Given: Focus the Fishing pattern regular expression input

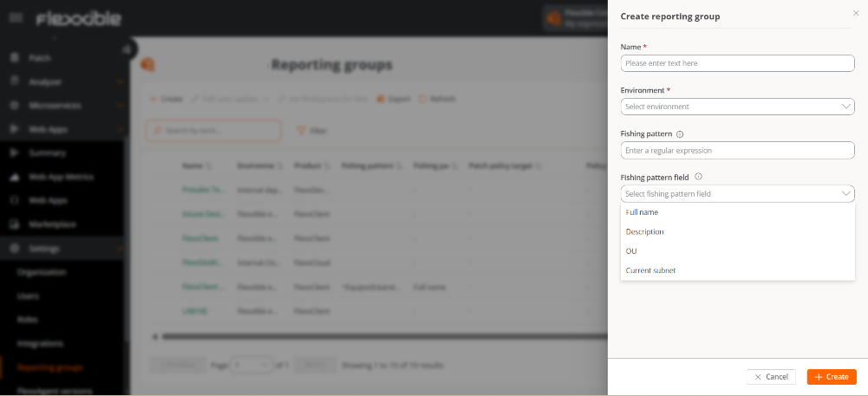Looking at the screenshot, I should click(737, 151).
